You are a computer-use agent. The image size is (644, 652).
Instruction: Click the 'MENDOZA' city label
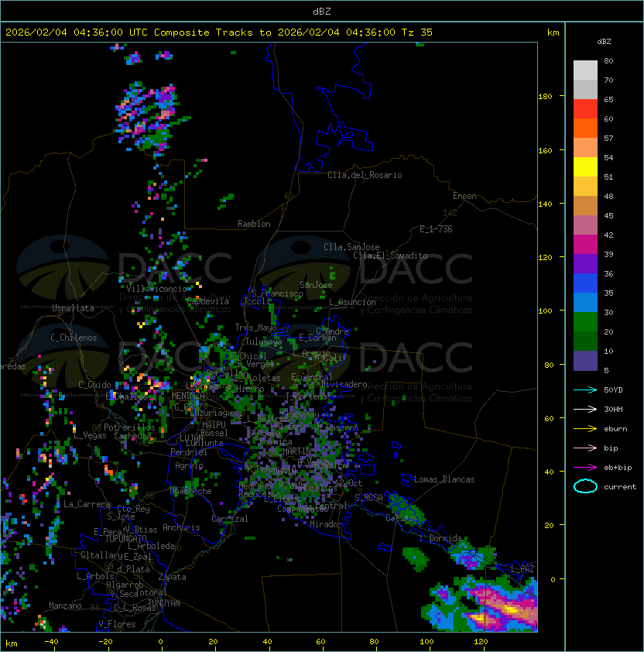(188, 395)
